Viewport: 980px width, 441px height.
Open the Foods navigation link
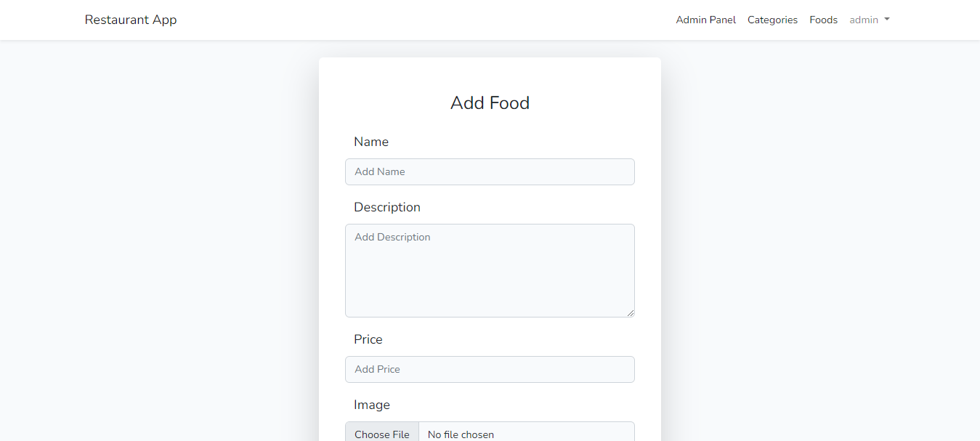(823, 20)
